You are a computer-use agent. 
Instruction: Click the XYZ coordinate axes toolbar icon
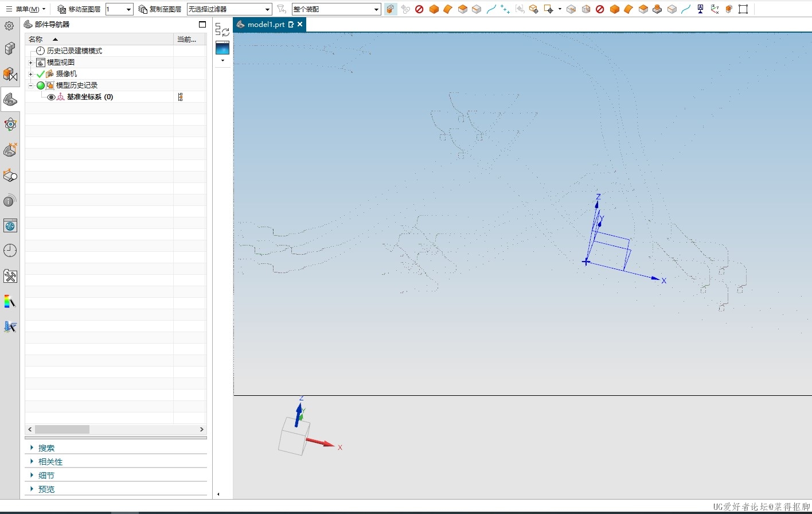click(715, 9)
